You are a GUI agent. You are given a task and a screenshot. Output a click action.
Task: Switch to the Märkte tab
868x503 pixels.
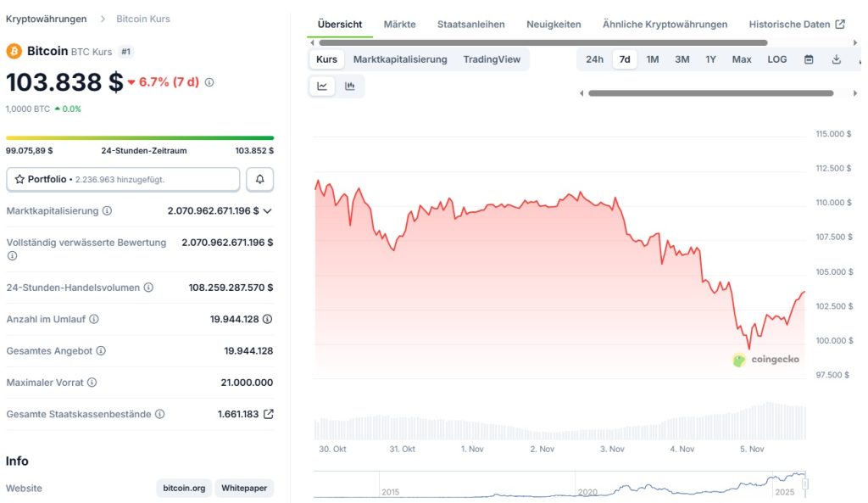point(399,25)
